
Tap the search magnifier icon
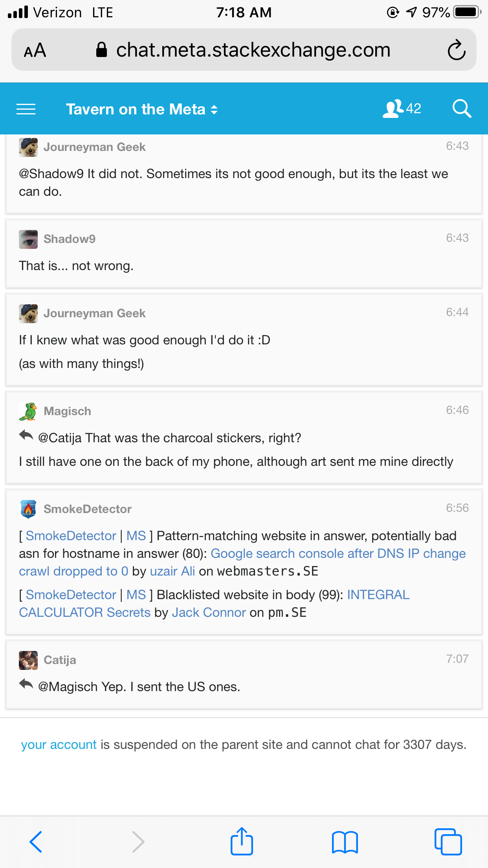(x=461, y=109)
